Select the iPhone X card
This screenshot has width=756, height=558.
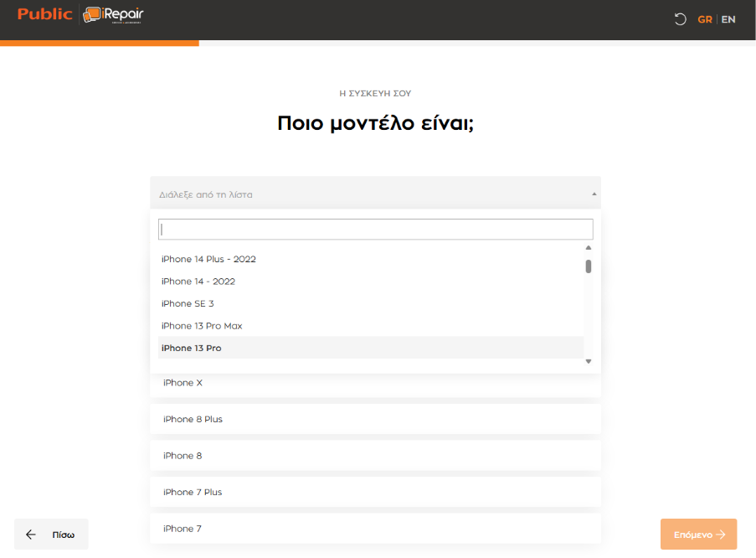375,384
